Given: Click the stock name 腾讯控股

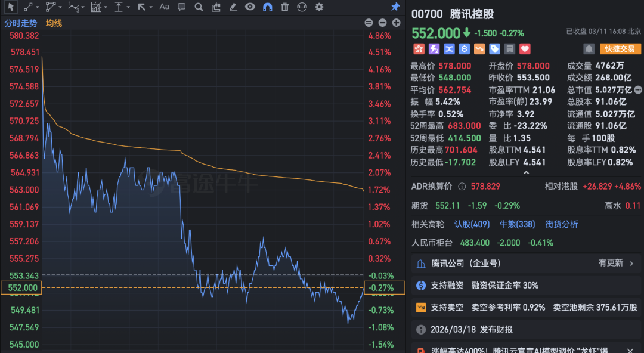Looking at the screenshot, I should click(x=472, y=14).
